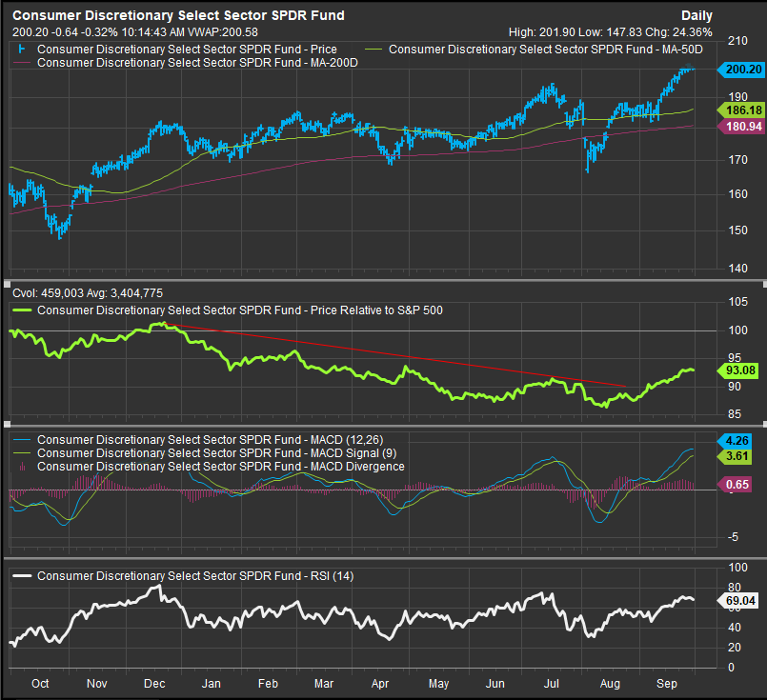Click the MACD Signal (9) legend label
The width and height of the screenshot is (767, 700).
[216, 453]
